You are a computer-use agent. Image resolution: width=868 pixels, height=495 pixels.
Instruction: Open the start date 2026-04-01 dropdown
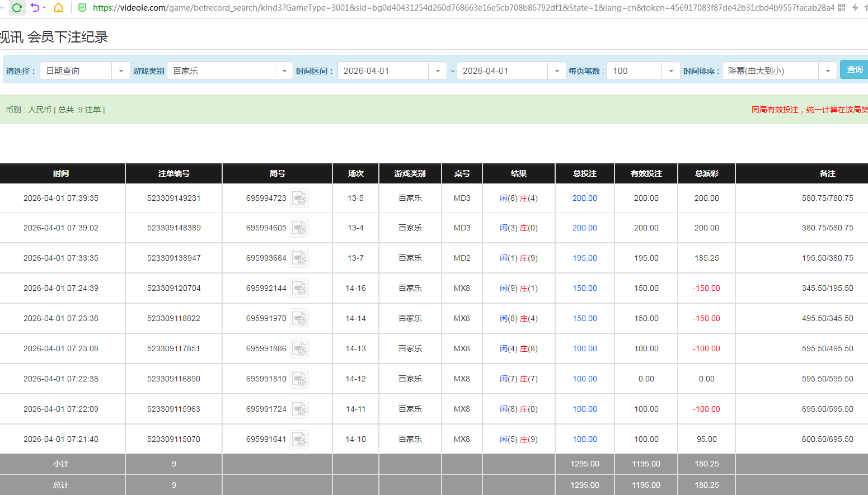[437, 71]
